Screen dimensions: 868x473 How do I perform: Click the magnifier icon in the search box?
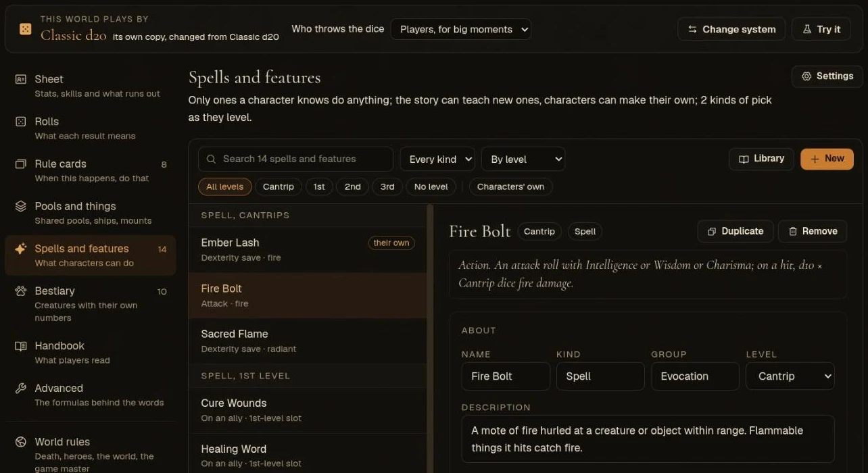click(211, 159)
